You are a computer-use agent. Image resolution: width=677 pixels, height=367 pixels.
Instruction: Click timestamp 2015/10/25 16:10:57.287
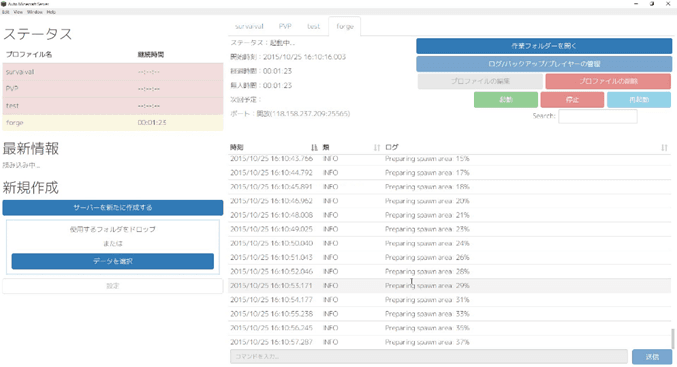(271, 342)
